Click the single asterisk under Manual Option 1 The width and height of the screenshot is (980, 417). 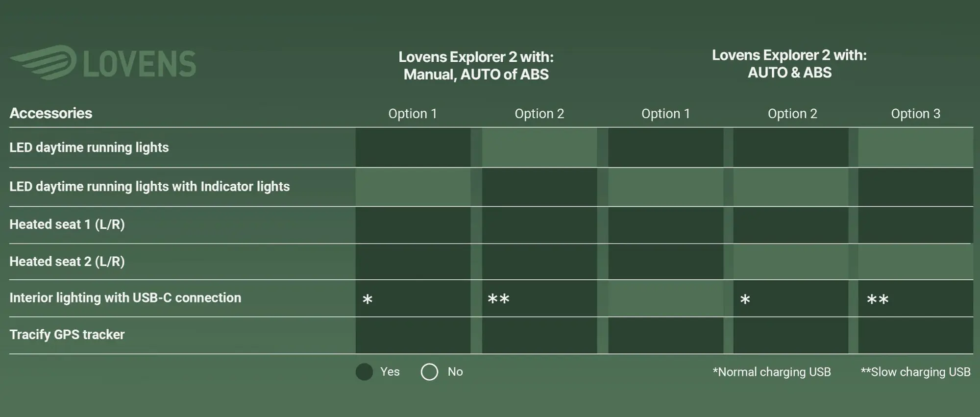click(x=367, y=299)
